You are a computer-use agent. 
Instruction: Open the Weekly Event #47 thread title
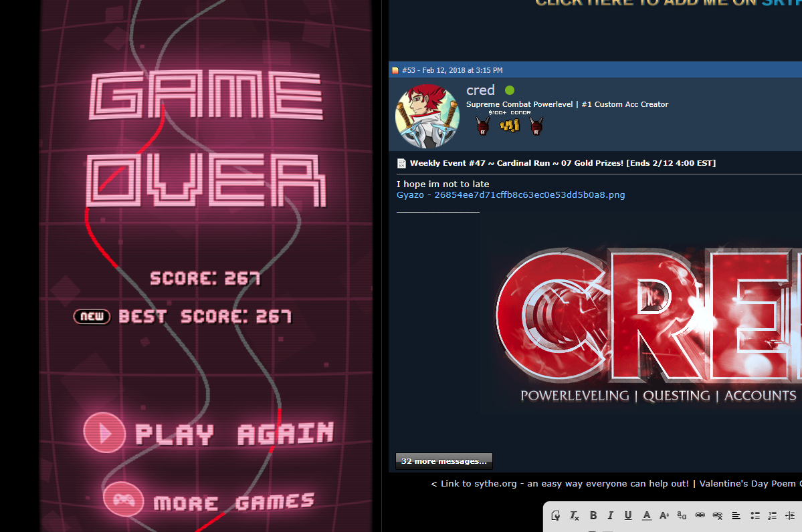[563, 163]
